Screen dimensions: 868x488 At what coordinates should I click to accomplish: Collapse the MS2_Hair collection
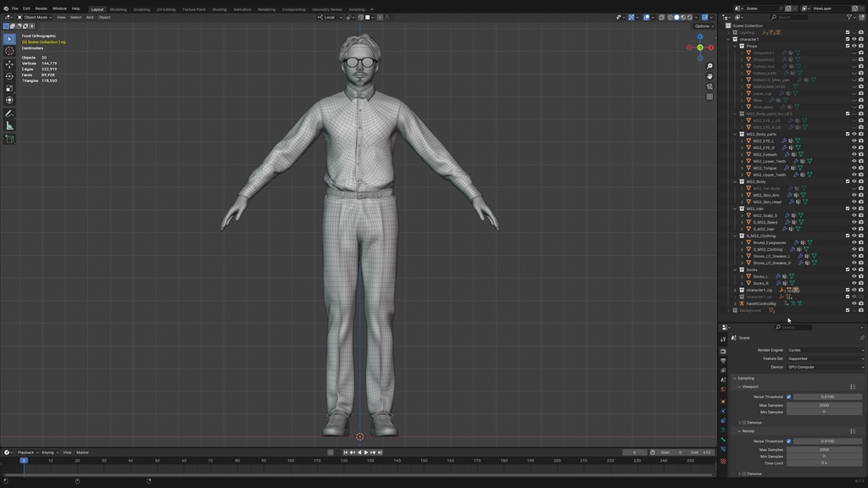pos(734,208)
